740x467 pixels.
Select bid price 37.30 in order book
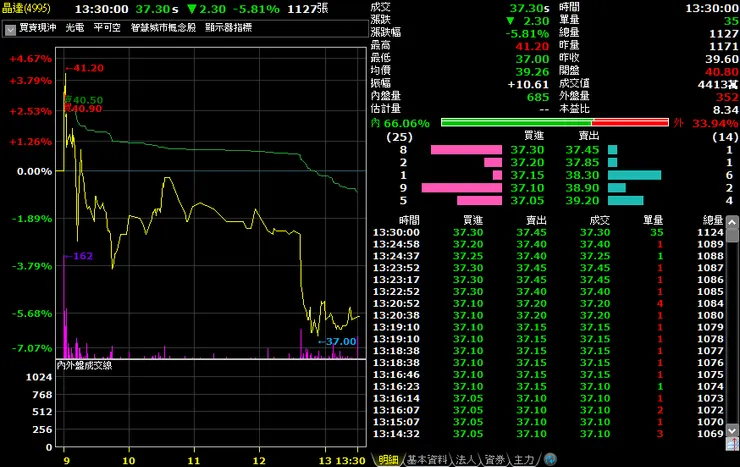(x=527, y=150)
